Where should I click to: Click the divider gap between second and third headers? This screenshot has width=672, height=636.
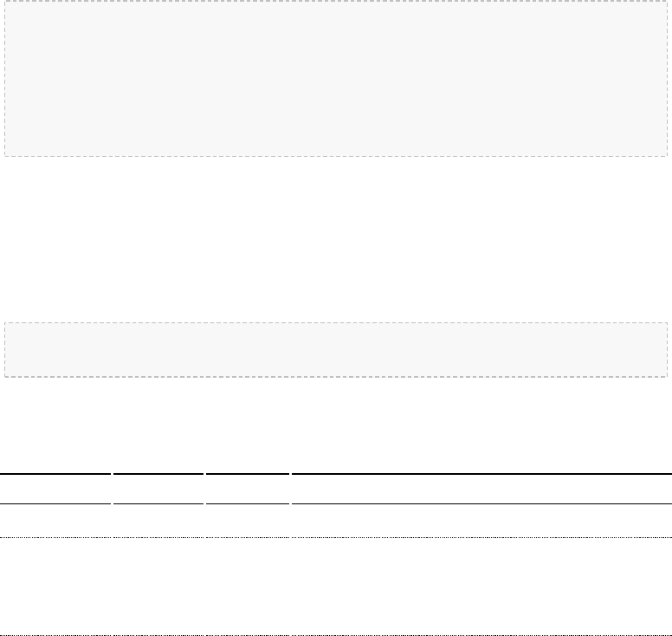click(x=205, y=489)
